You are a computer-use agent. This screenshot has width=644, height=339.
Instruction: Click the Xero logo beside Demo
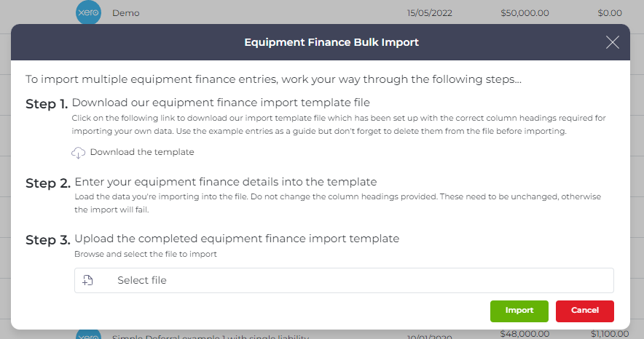click(88, 12)
